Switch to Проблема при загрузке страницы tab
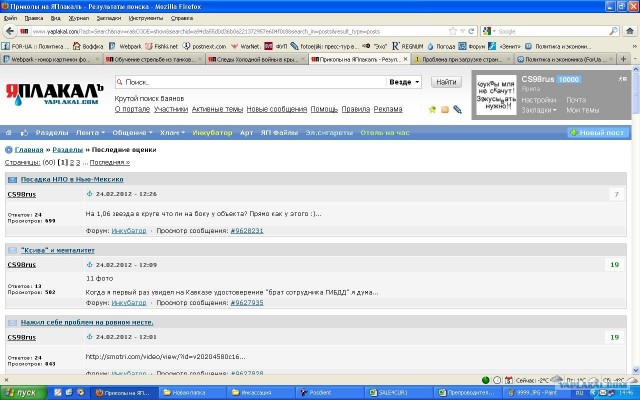 pyautogui.click(x=462, y=59)
